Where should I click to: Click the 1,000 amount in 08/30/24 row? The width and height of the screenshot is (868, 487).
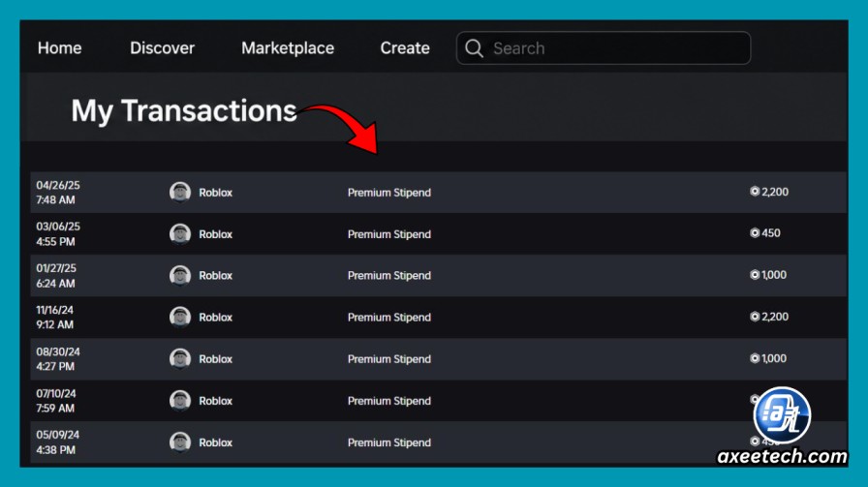coord(774,358)
